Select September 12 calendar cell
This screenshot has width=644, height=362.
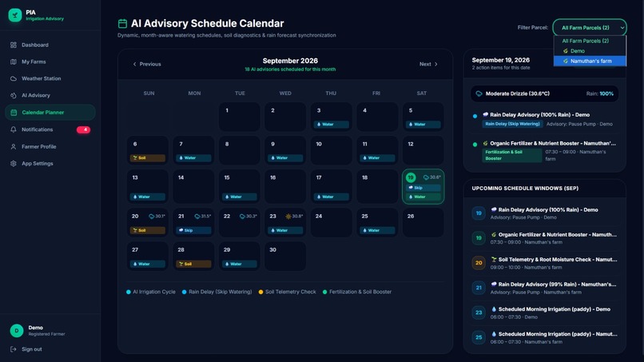(x=423, y=150)
